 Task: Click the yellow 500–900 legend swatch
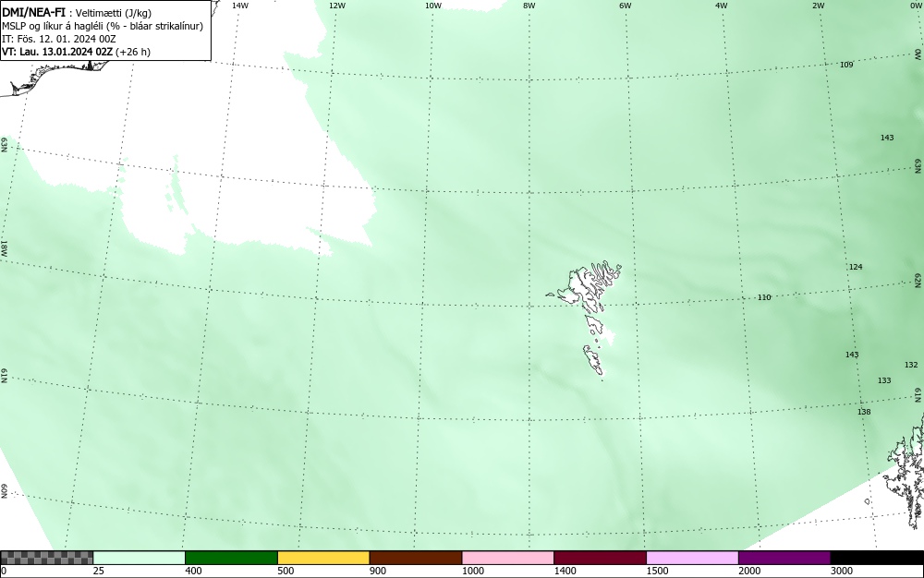pyautogui.click(x=323, y=558)
